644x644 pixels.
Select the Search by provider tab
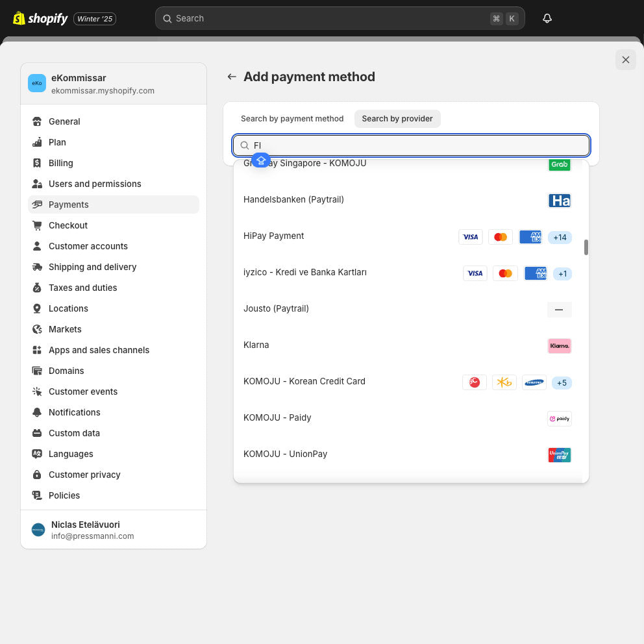point(397,119)
